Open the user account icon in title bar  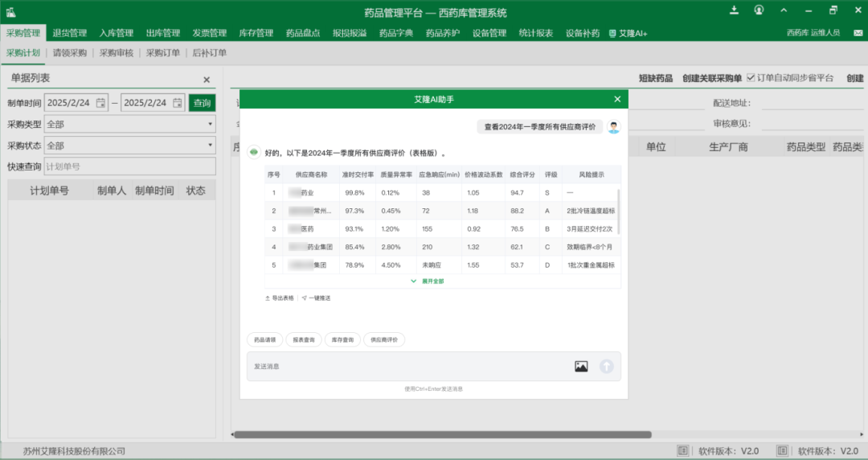[x=759, y=10]
